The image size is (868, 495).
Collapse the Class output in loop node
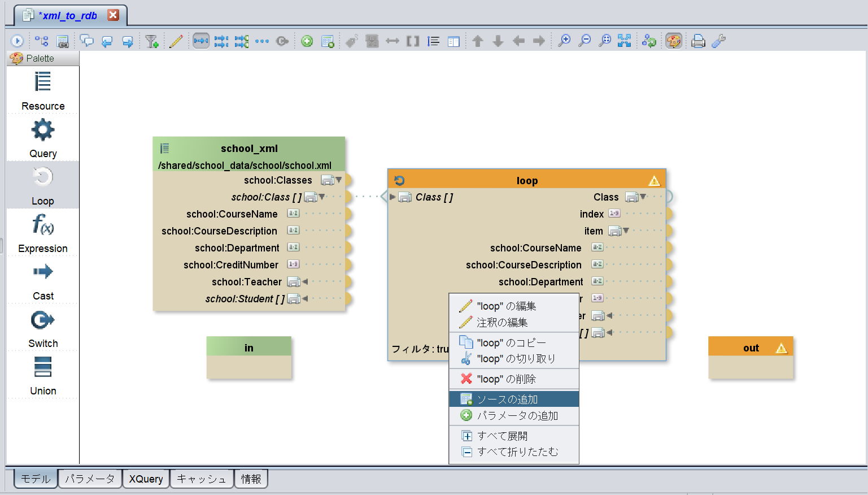(643, 197)
